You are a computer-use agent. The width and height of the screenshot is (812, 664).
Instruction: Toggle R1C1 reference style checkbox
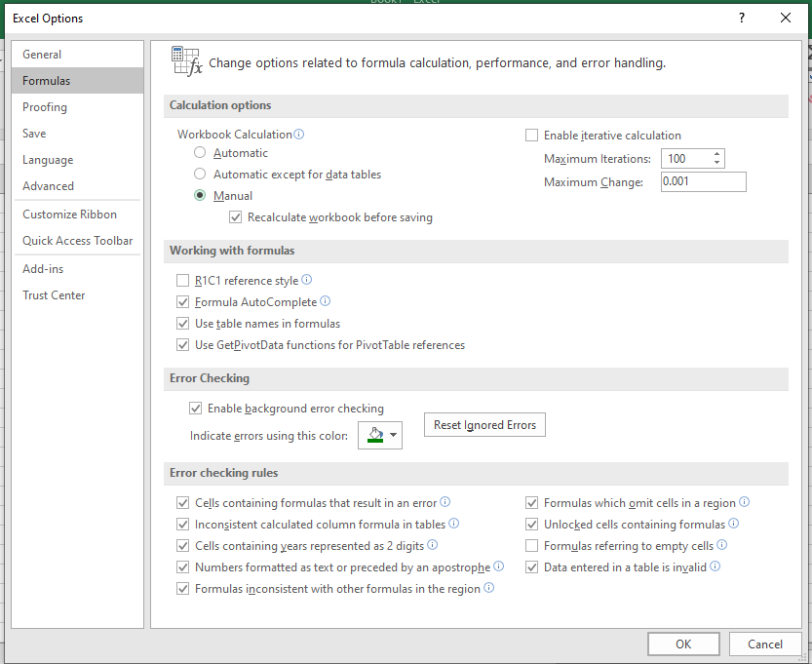pos(182,281)
